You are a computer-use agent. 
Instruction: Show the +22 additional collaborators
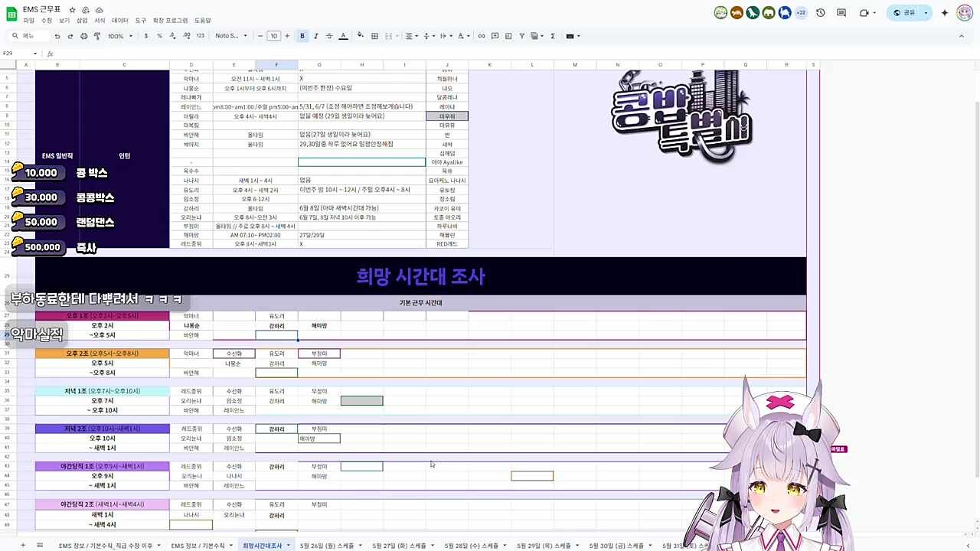point(801,12)
